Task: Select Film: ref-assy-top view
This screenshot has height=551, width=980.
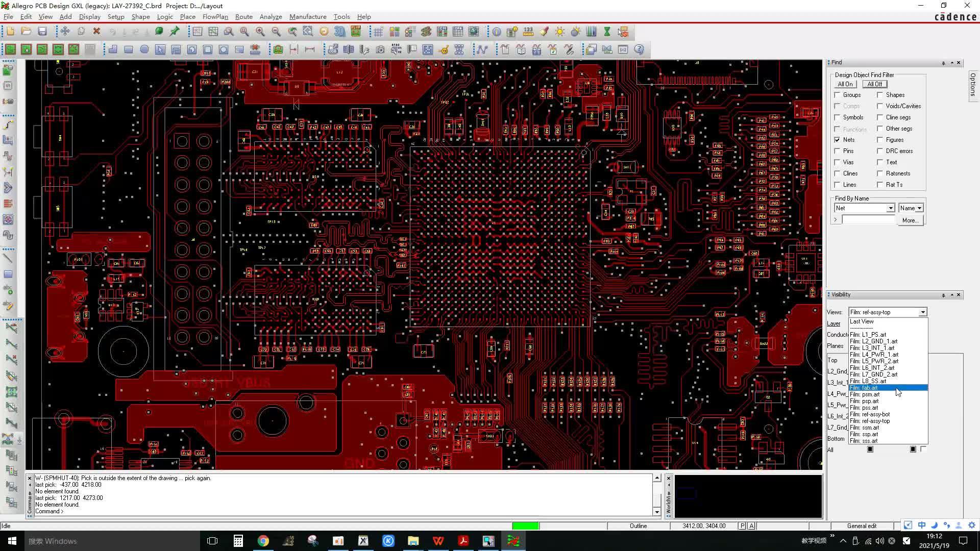Action: [x=872, y=421]
